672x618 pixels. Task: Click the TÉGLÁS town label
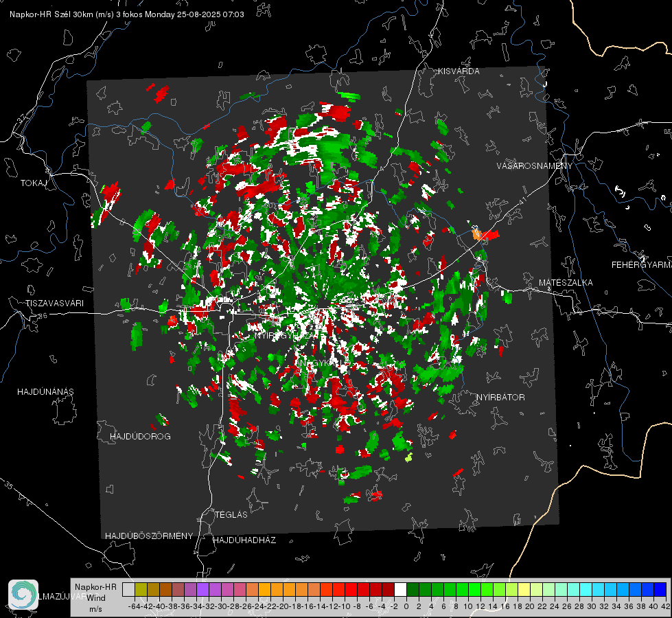tap(231, 514)
